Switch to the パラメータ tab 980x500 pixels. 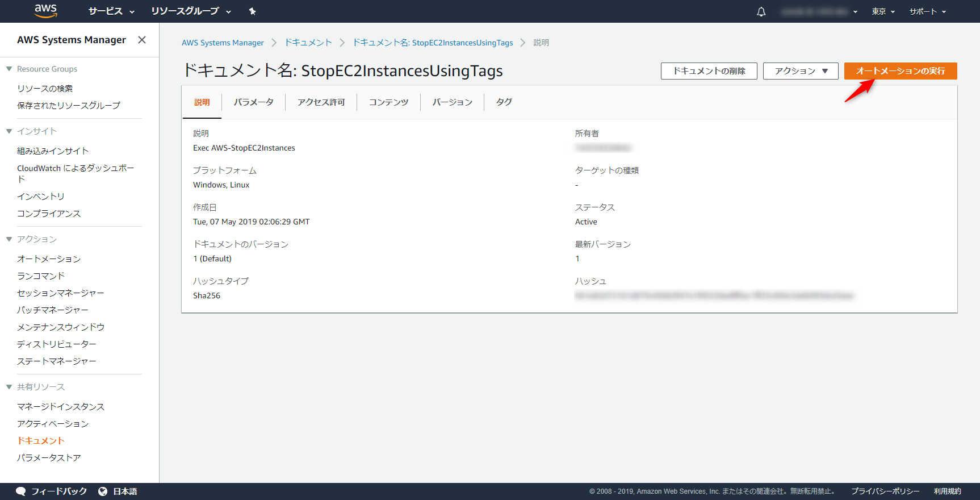(x=254, y=102)
